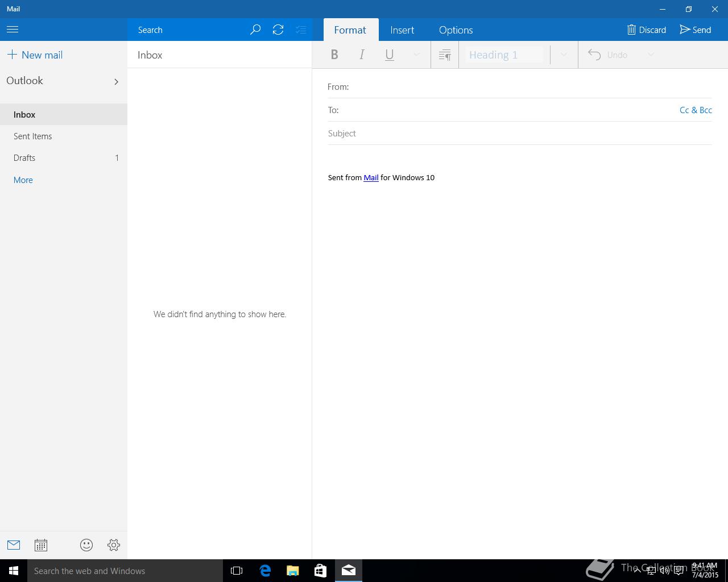
Task: Expand the Outlook account chevron
Action: pos(116,81)
